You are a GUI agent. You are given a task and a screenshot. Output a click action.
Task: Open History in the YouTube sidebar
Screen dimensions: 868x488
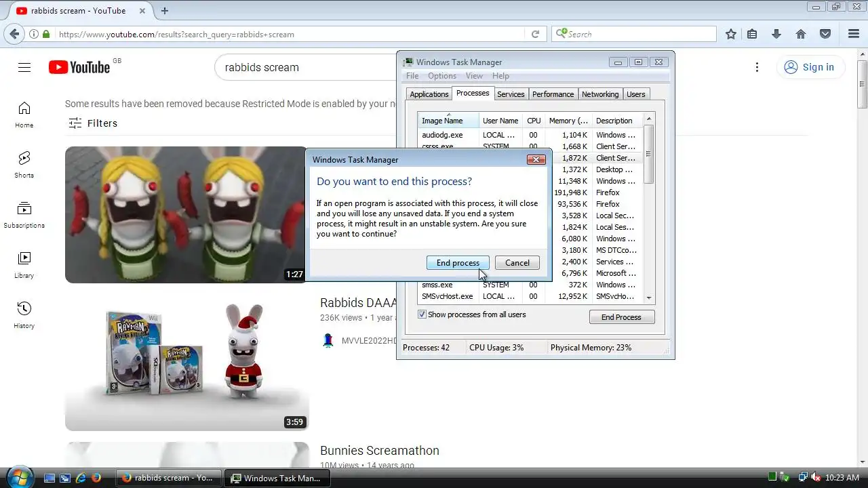[24, 315]
